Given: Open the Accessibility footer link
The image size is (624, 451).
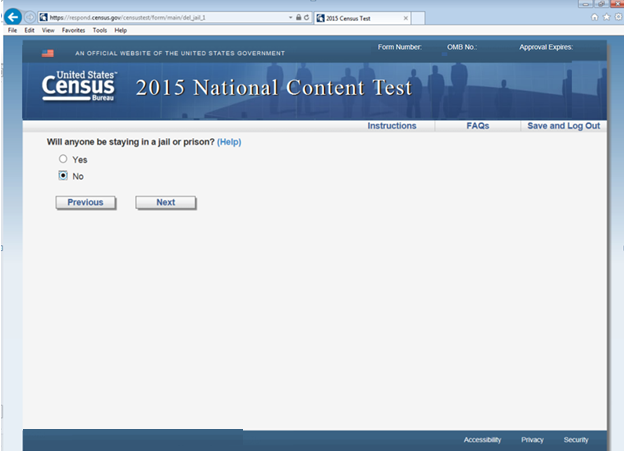Looking at the screenshot, I should pos(482,440).
